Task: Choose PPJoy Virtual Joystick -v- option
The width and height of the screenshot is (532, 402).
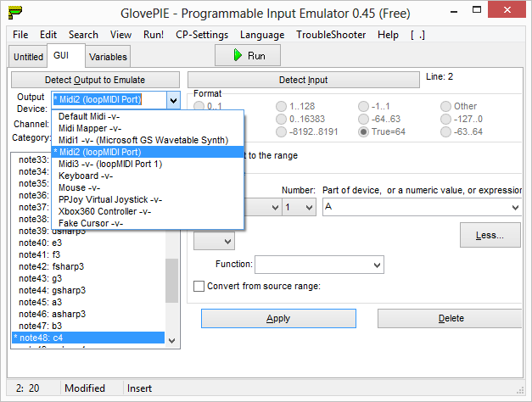Action: click(x=148, y=199)
